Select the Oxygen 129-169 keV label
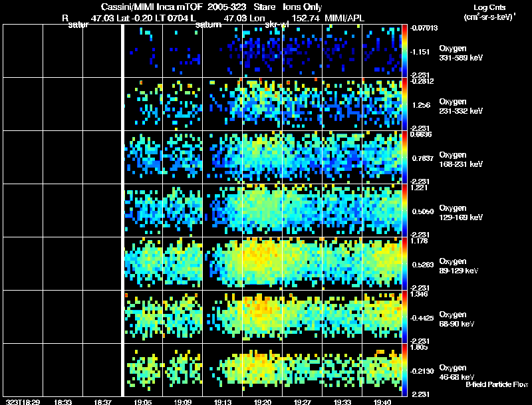This screenshot has width=532, height=405. [x=461, y=213]
